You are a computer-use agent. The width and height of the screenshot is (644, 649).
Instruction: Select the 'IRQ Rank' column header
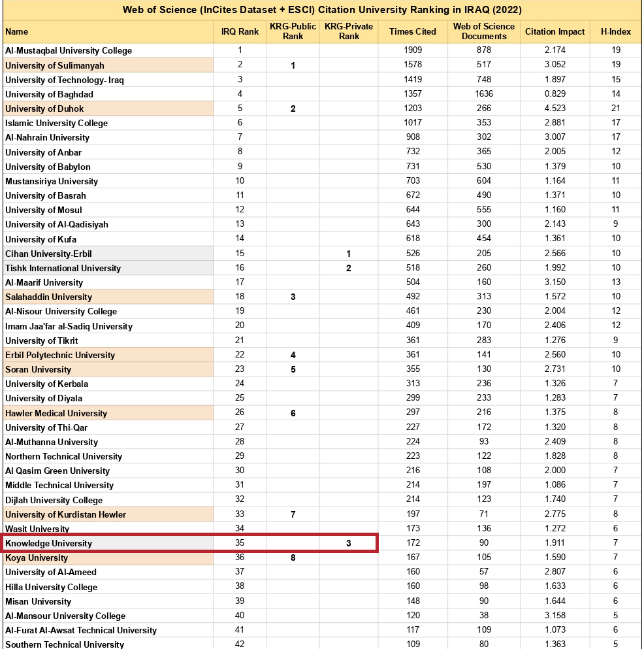pos(240,32)
